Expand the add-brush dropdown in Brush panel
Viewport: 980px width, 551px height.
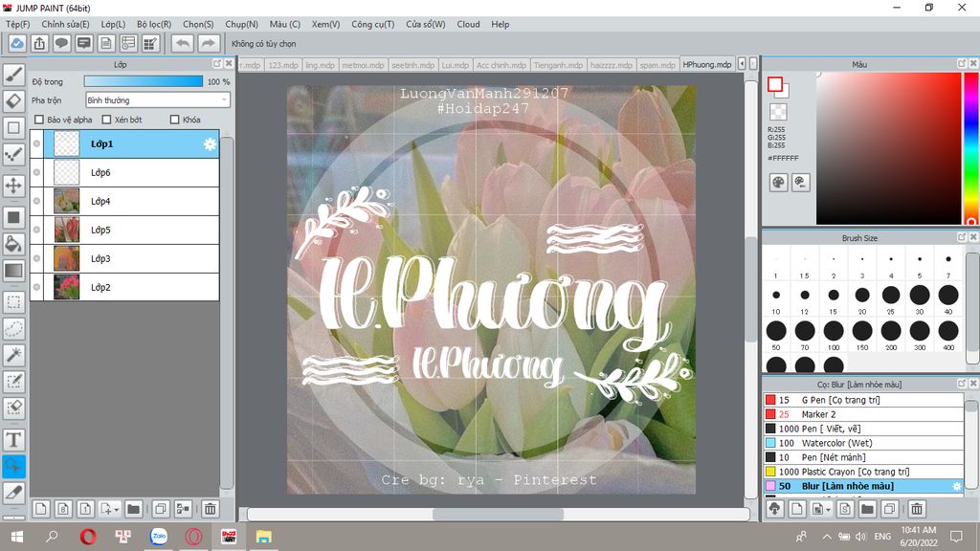pos(828,510)
